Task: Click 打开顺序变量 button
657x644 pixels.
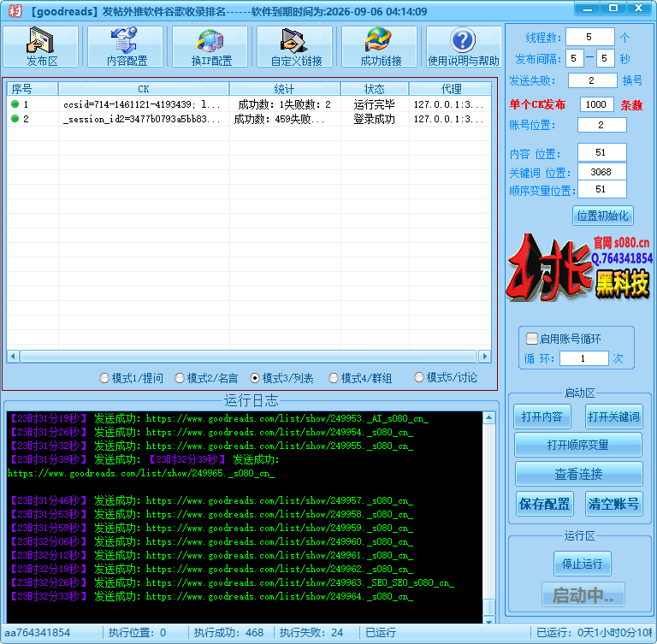Action: pyautogui.click(x=578, y=445)
